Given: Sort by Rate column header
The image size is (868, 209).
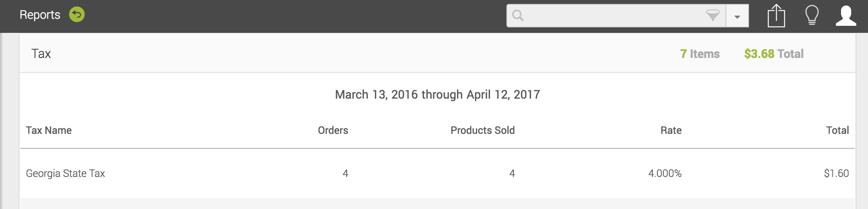Looking at the screenshot, I should 671,130.
